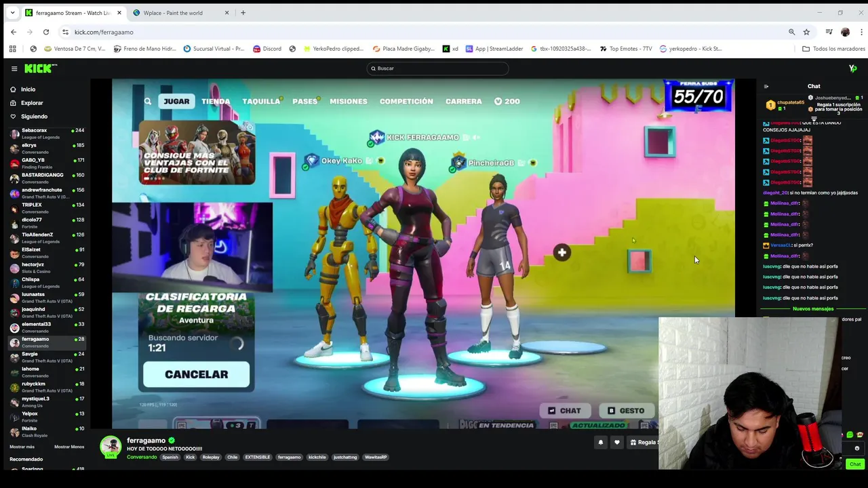Click the CANCELAR matchmaking button
This screenshot has height=488, width=868.
(x=196, y=374)
